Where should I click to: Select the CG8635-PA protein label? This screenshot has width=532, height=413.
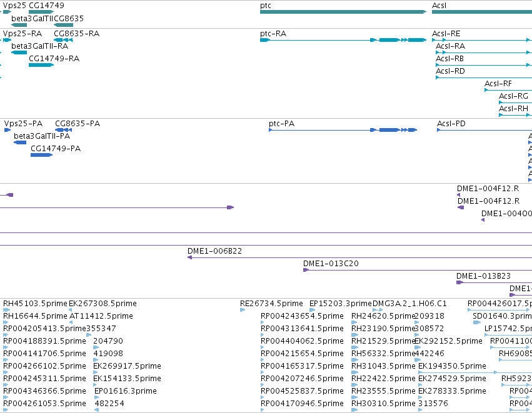78,124
